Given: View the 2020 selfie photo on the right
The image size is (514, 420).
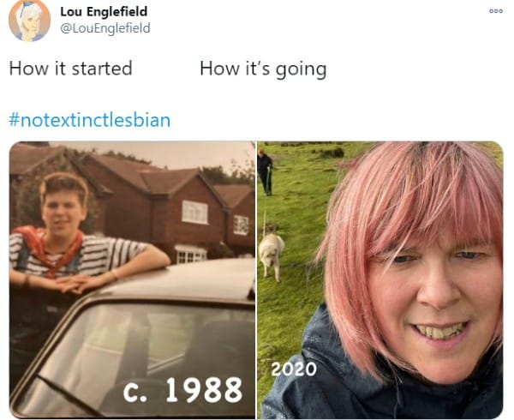Looking at the screenshot, I should (380, 279).
